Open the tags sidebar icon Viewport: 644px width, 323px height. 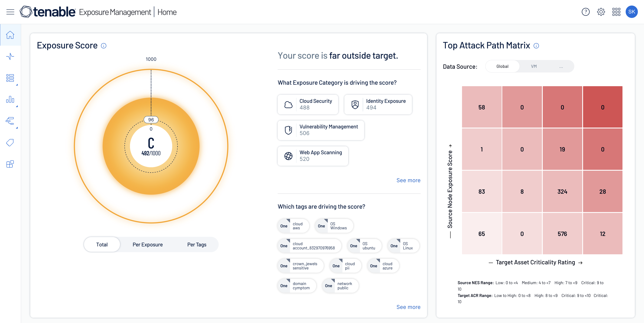pos(10,143)
